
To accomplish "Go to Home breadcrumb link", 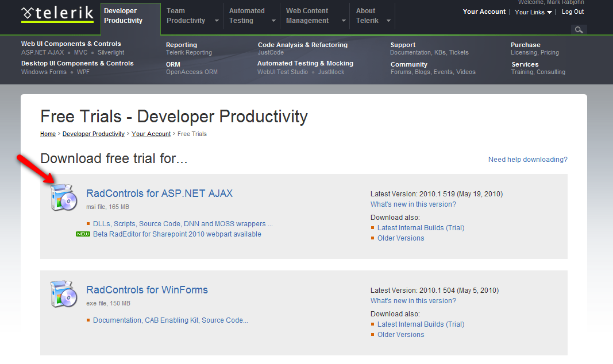I will pyautogui.click(x=48, y=134).
